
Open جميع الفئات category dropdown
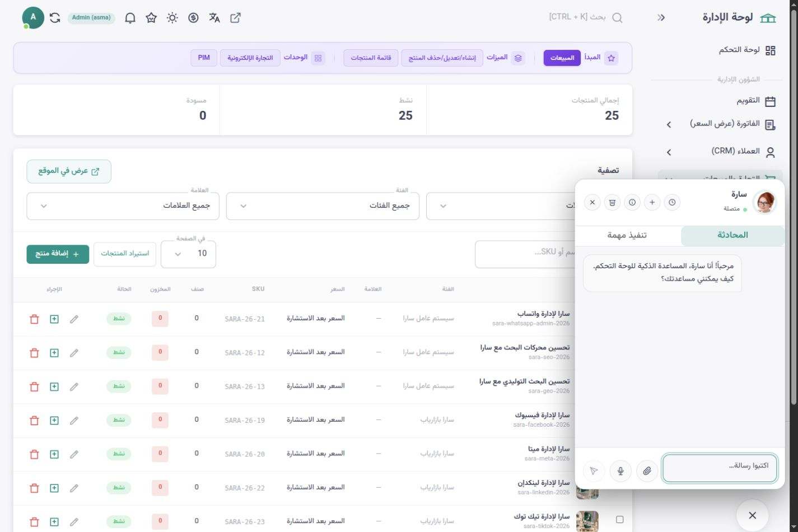323,206
